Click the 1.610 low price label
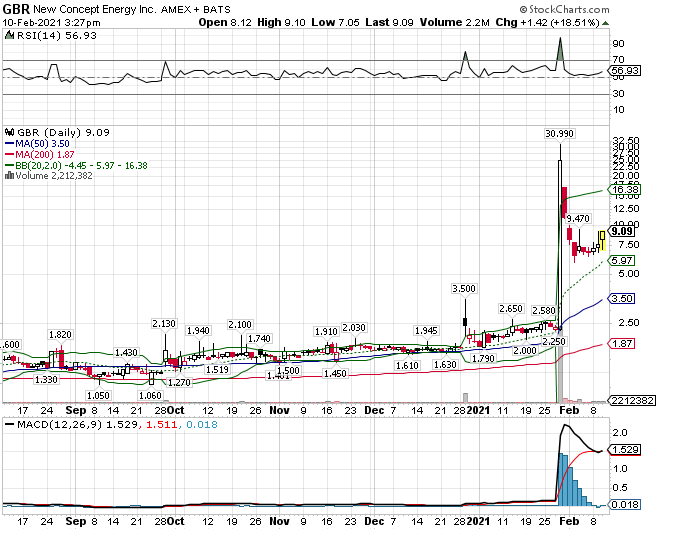 [407, 365]
